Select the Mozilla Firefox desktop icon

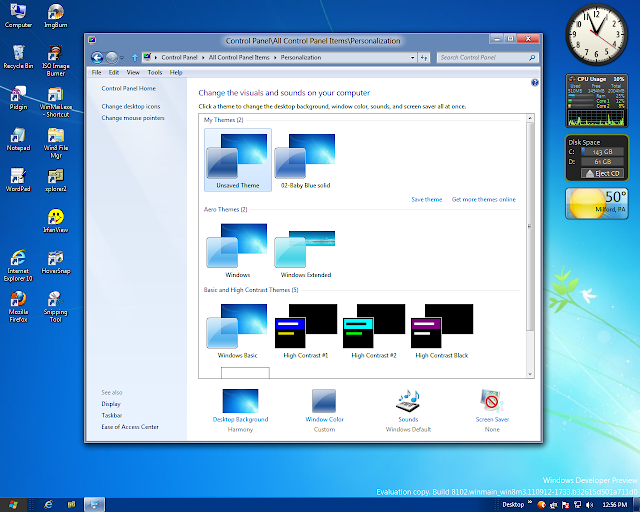pyautogui.click(x=18, y=307)
